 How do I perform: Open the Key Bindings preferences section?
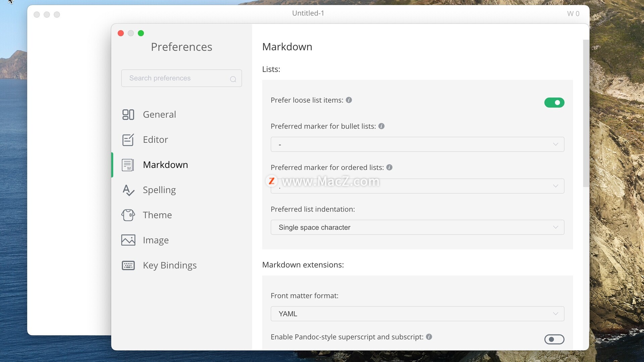[169, 265]
